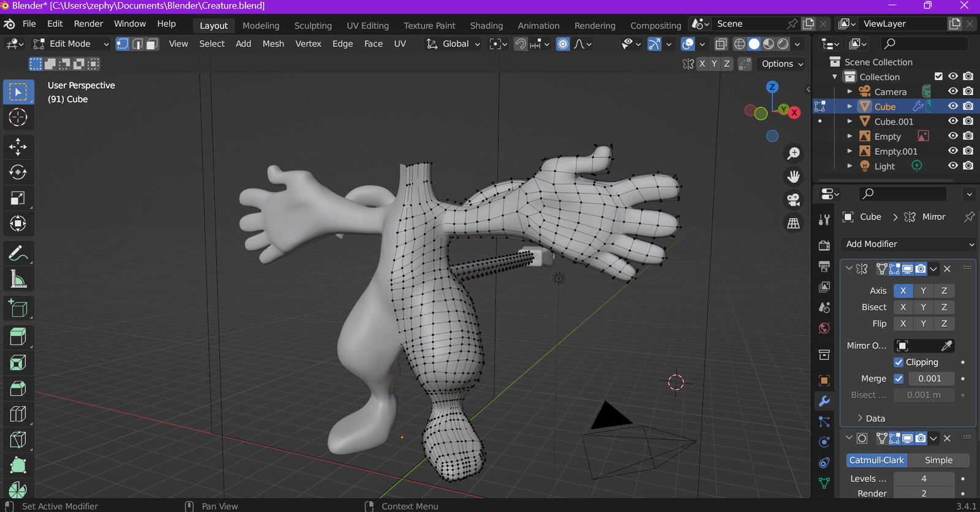Toggle Mirror Axis Y
The image size is (980, 512).
click(923, 291)
